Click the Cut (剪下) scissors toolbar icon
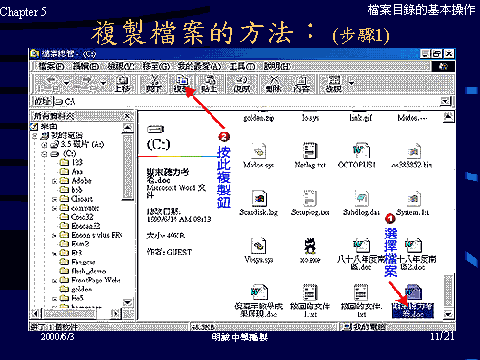Viewport: 480px width, 360px height. 154,83
